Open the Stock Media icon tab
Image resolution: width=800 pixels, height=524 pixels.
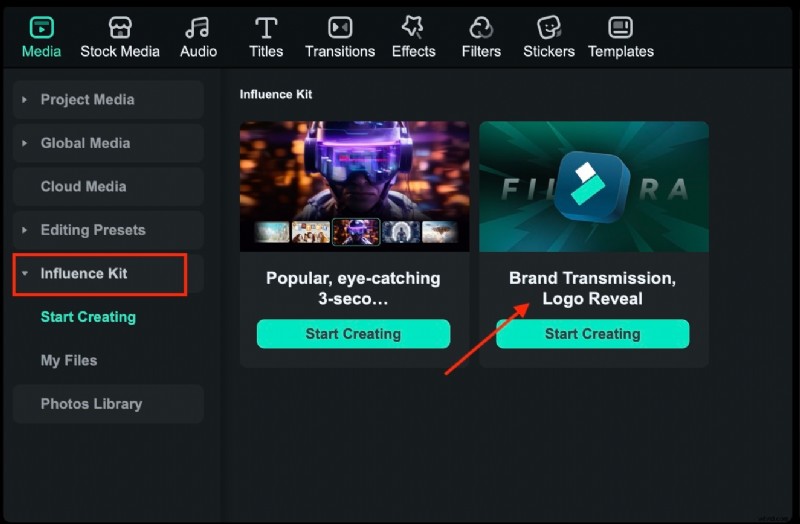click(x=120, y=28)
